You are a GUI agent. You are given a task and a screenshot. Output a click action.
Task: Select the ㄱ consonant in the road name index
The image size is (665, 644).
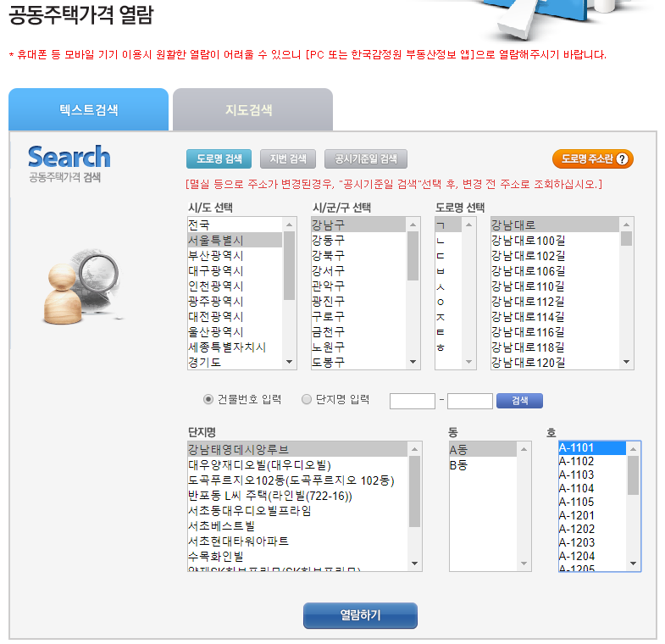[x=448, y=225]
